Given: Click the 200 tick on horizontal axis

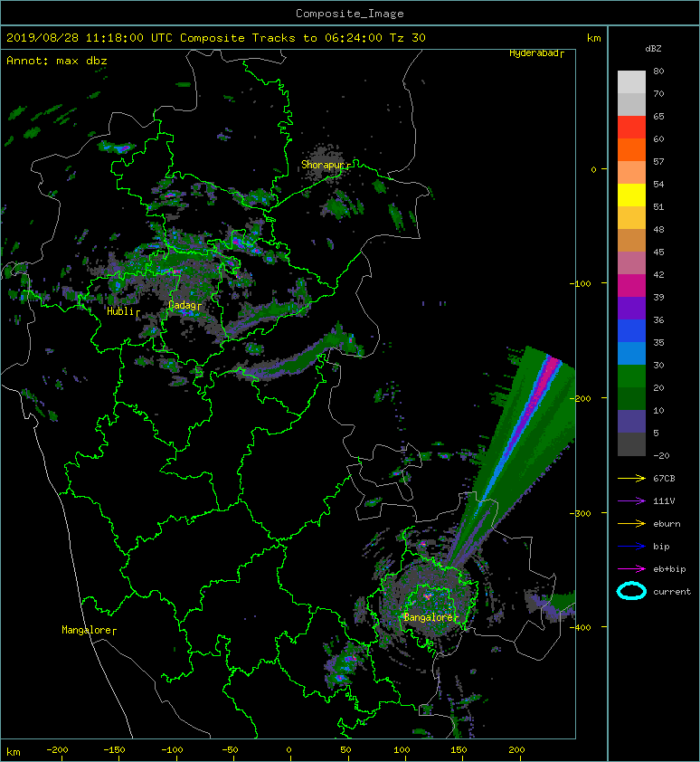Looking at the screenshot, I should tap(516, 750).
